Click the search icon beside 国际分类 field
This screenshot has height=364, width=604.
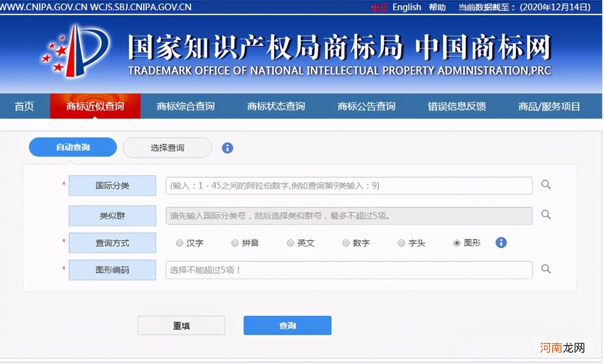coord(546,185)
